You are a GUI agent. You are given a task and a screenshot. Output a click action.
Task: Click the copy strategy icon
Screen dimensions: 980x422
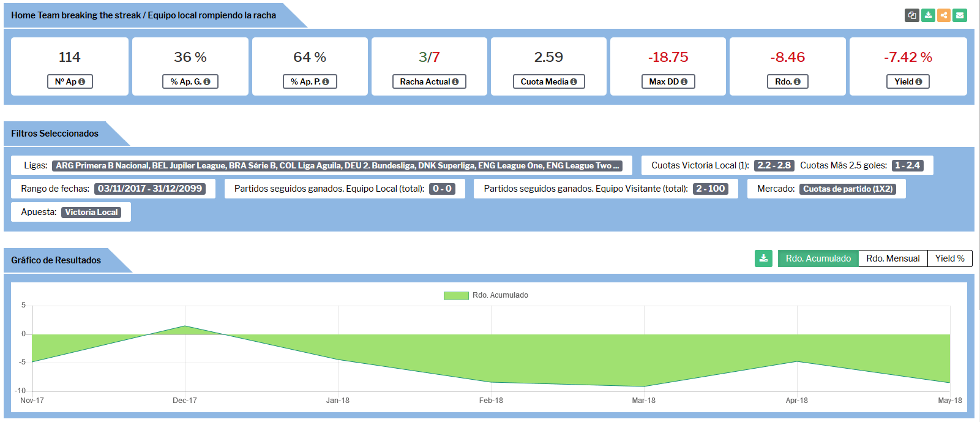coord(912,15)
